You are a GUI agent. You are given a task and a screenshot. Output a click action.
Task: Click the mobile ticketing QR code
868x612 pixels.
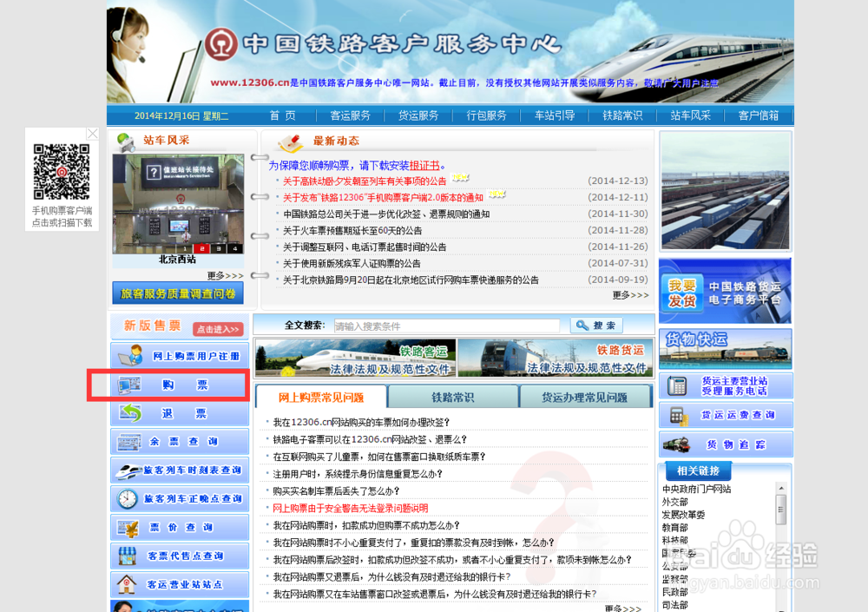pyautogui.click(x=62, y=172)
